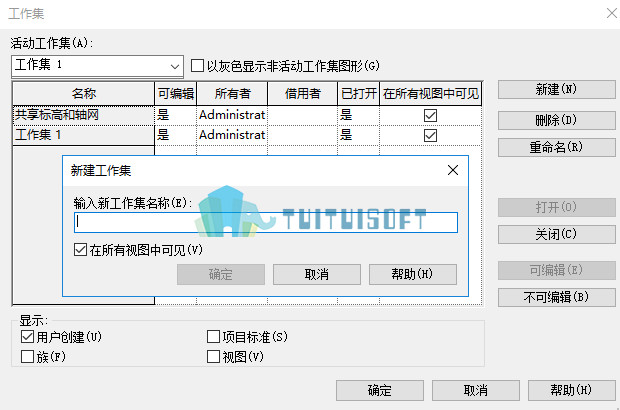Click the 关闭(C) button
620x410 pixels.
(557, 234)
